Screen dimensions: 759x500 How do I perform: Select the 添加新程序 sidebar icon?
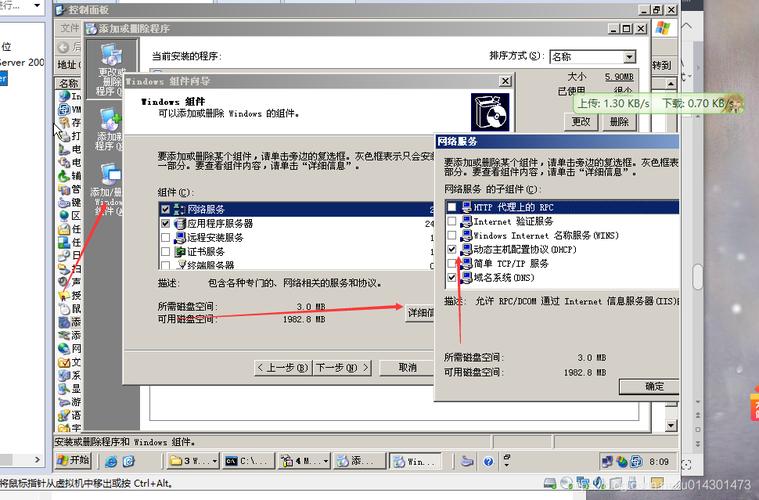coord(111,120)
